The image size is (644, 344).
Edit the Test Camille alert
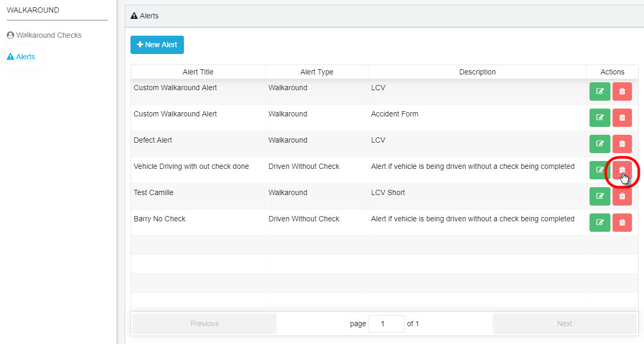(x=599, y=196)
